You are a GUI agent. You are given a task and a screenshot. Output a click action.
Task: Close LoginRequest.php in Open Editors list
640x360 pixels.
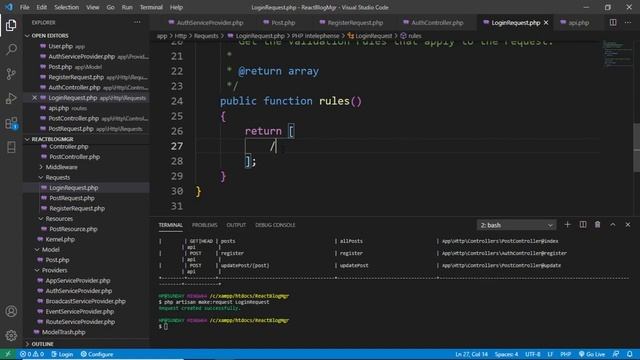pyautogui.click(x=34, y=98)
